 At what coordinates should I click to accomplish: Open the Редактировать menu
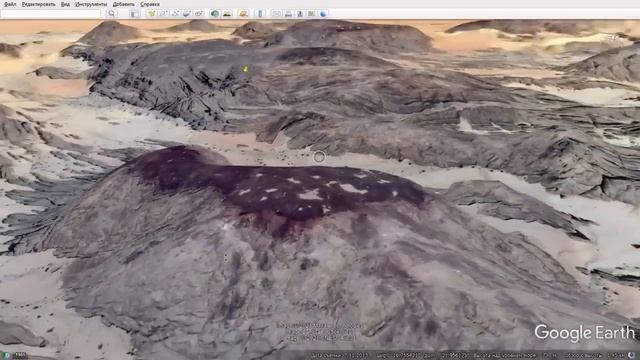[38, 4]
